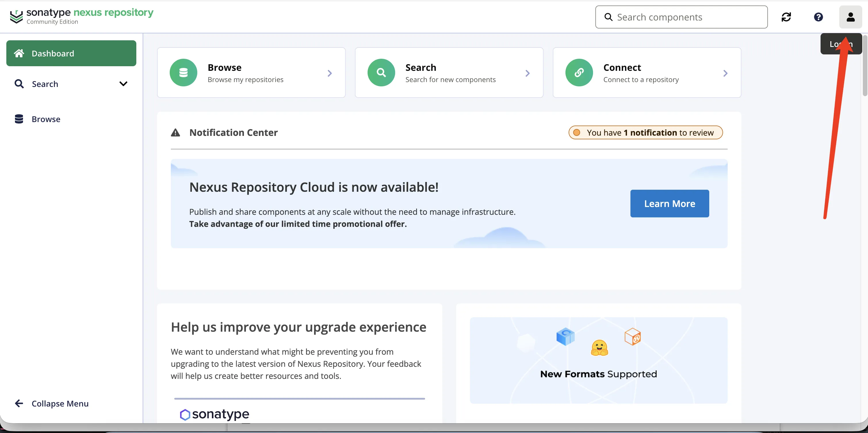Click the refresh icon in header
The width and height of the screenshot is (868, 433).
786,17
